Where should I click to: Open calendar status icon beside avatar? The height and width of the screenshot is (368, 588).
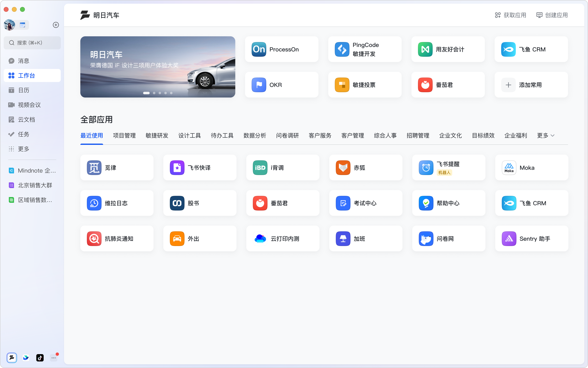(23, 25)
